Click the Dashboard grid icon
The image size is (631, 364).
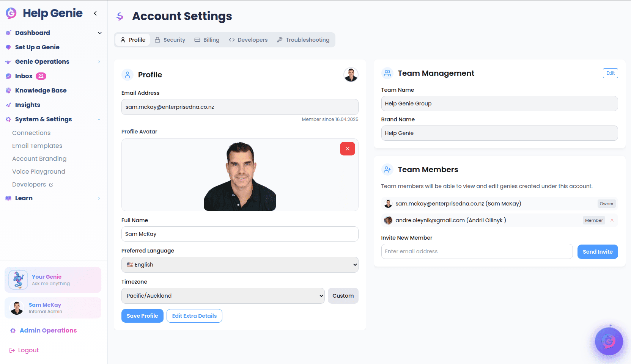[8, 33]
